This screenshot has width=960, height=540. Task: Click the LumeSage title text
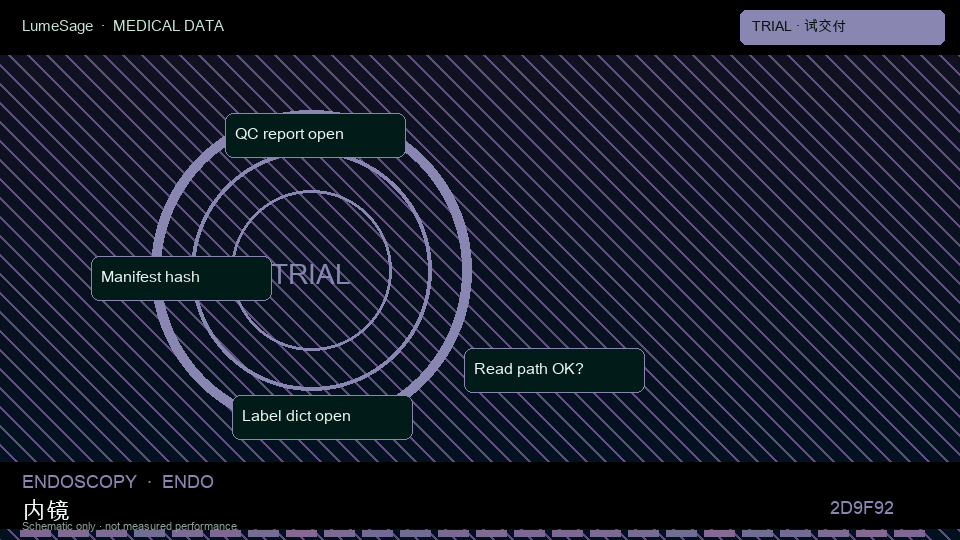58,26
